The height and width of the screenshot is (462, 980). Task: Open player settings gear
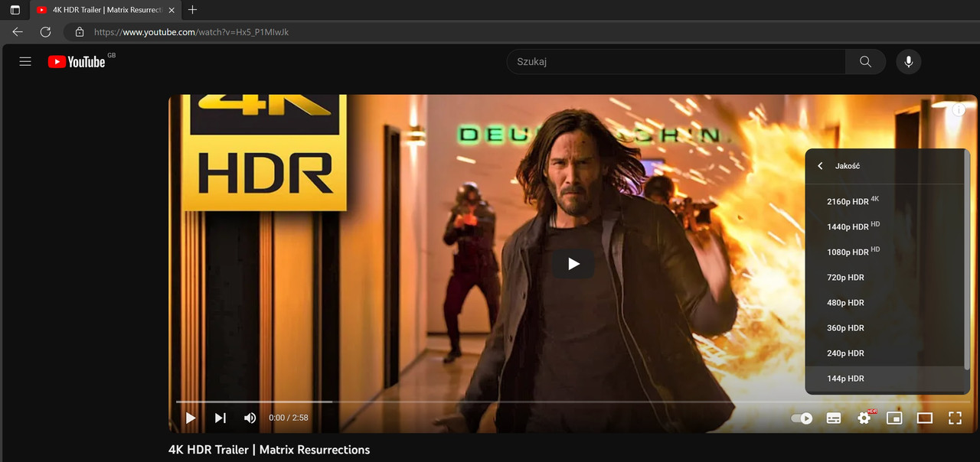(x=864, y=418)
